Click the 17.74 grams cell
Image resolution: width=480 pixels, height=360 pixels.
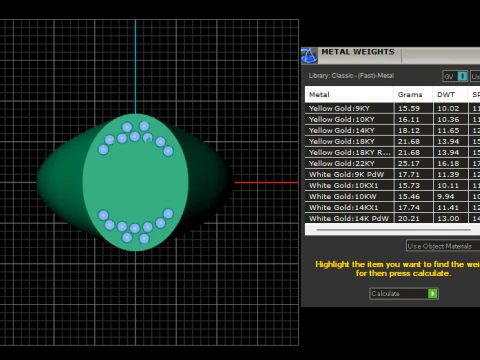pyautogui.click(x=413, y=207)
